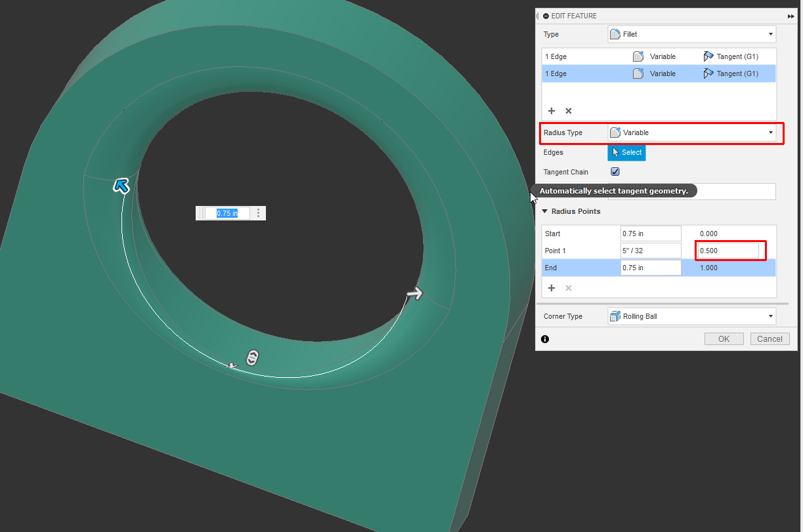
Task: Click the Variable fillet icon on highlighted edge row
Action: (638, 73)
